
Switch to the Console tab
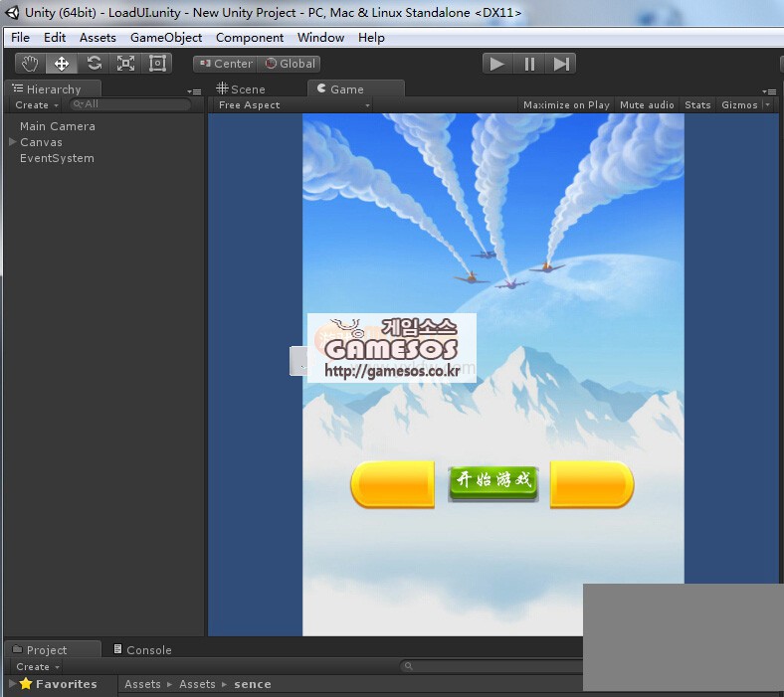(142, 649)
